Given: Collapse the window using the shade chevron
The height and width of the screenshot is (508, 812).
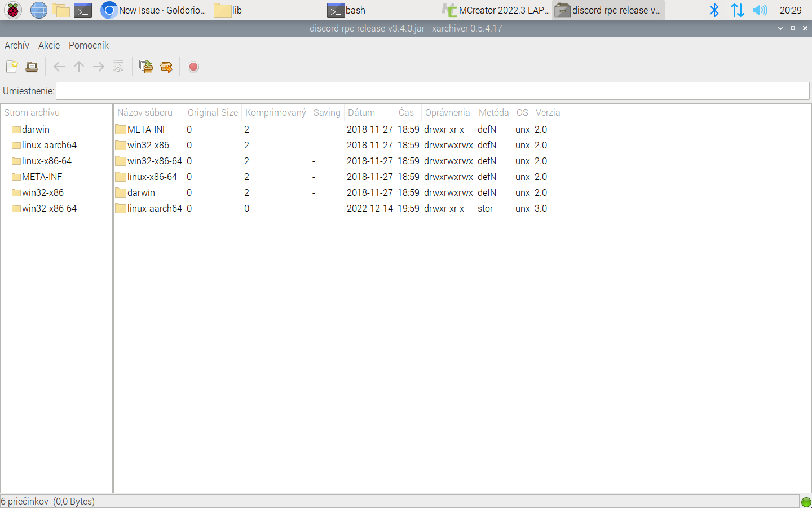Looking at the screenshot, I should (780, 28).
